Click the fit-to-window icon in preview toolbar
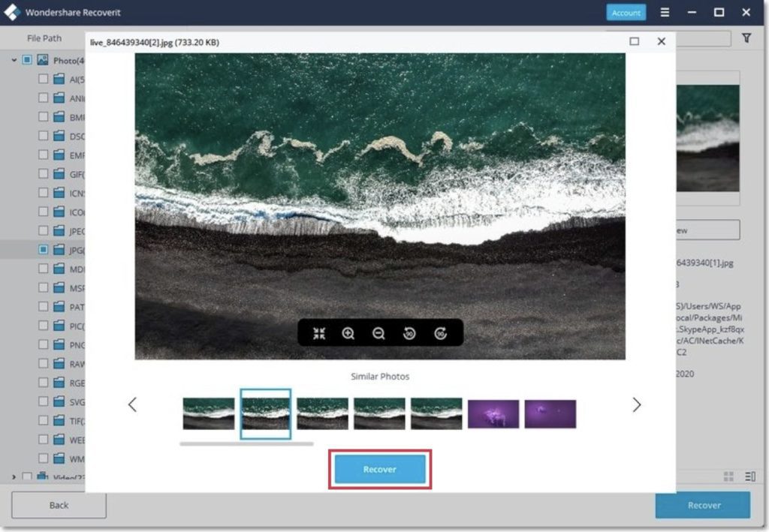The image size is (769, 532). [319, 334]
